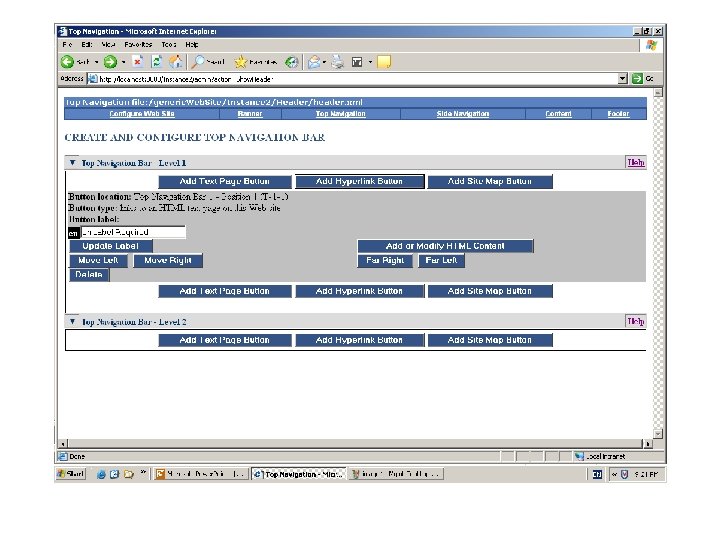Switch to Microsoft PowerPoint taskbar window

point(200,474)
